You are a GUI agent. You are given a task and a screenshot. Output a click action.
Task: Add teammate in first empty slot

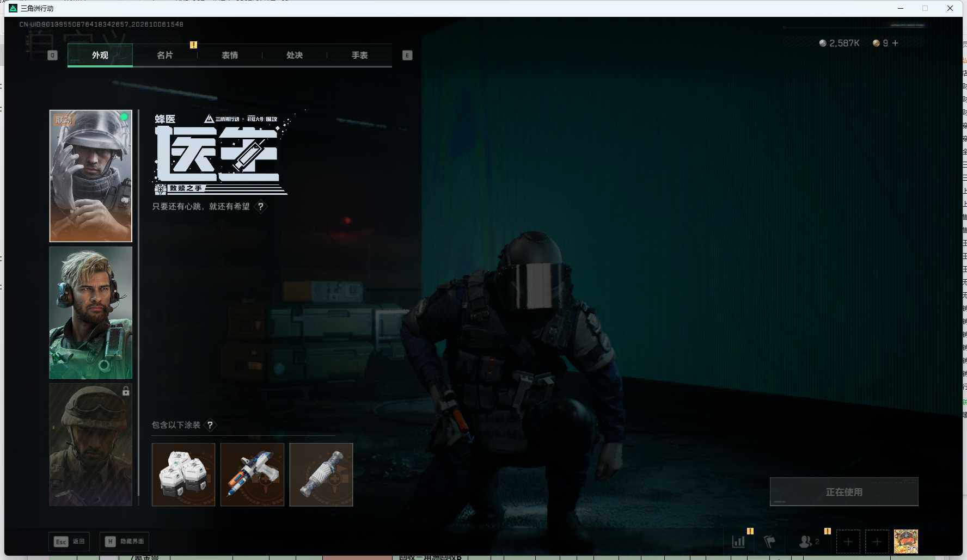pos(848,541)
